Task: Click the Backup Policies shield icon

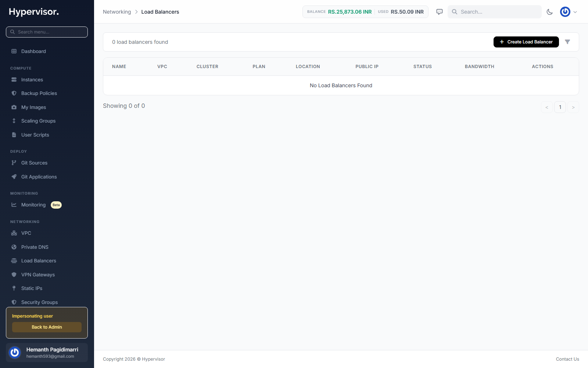Action: point(14,93)
